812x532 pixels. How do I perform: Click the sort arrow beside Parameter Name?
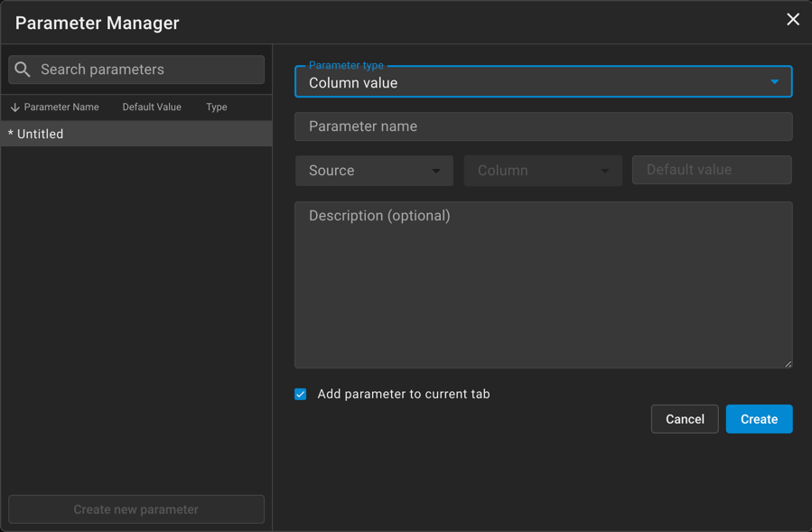pyautogui.click(x=14, y=107)
